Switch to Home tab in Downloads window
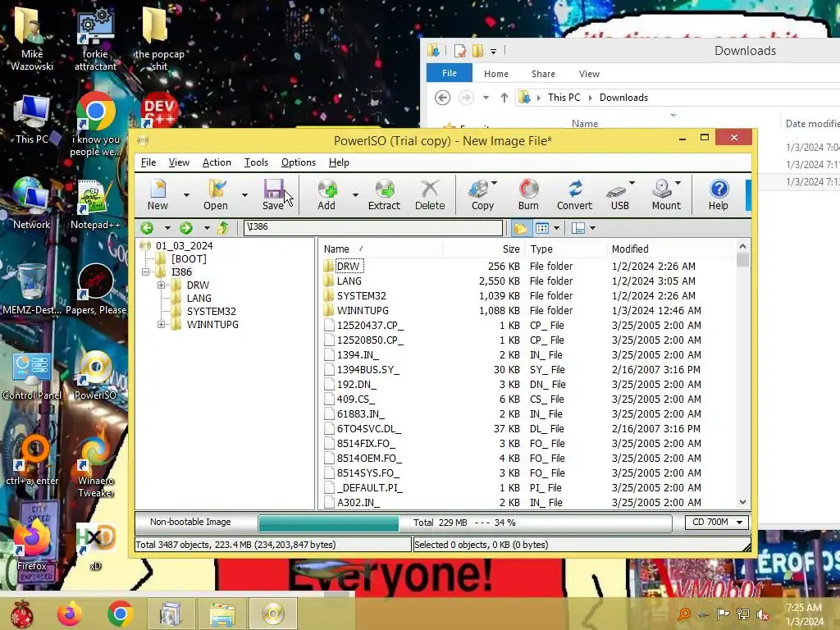 [496, 74]
